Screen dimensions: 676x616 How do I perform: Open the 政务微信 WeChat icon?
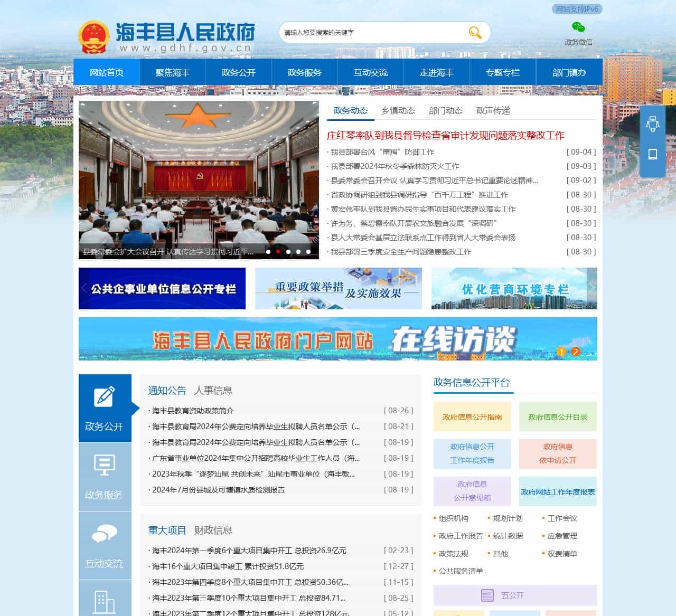[x=578, y=27]
